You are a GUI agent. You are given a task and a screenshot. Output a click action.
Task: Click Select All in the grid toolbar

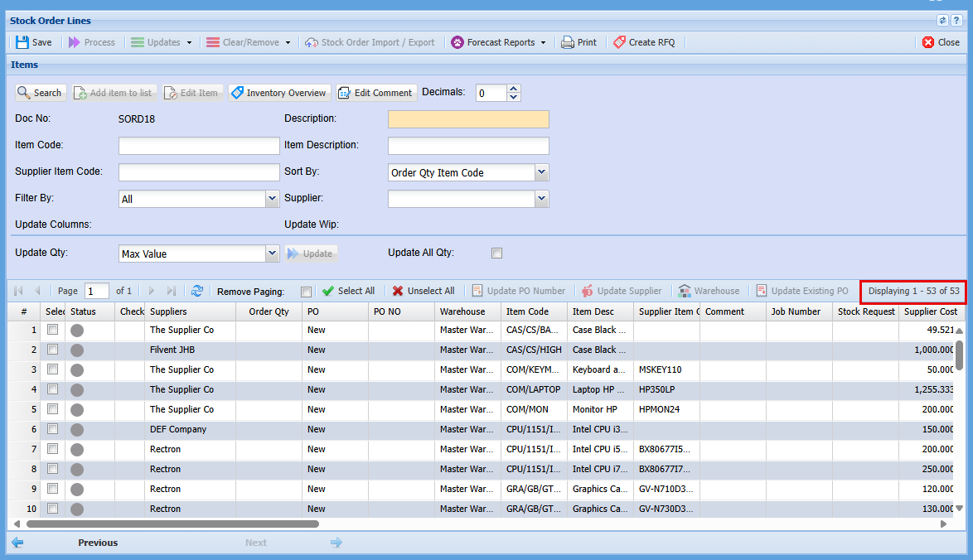[348, 291]
